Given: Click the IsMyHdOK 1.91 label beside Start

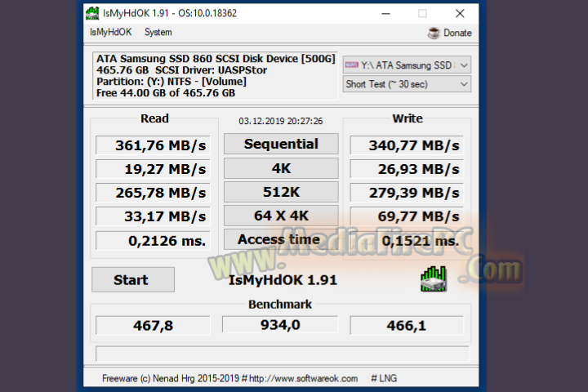Looking at the screenshot, I should pos(283,280).
